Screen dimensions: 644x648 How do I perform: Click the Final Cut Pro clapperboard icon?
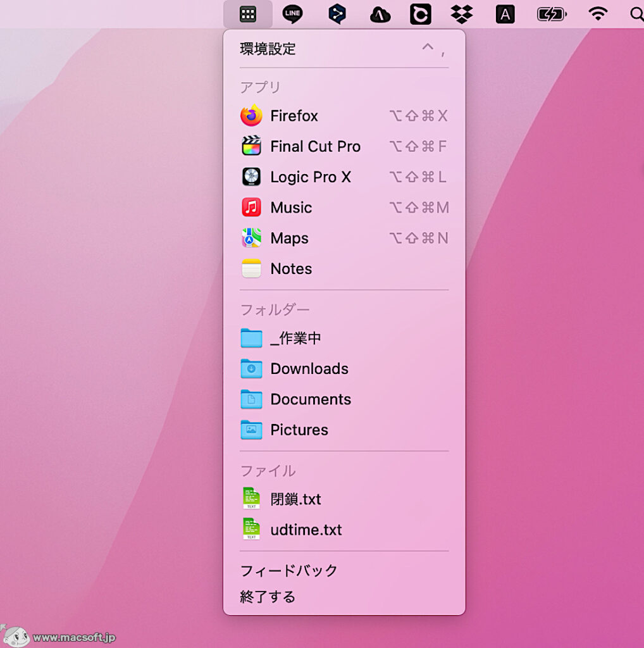251,146
